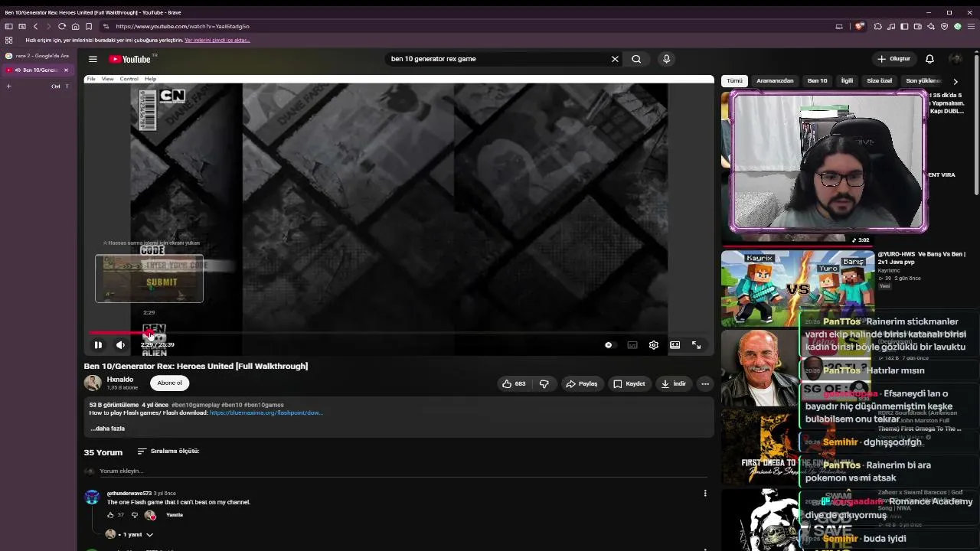Open the Kayrix vs Yuro Minecraft thumbnail
This screenshot has width=980, height=551.
(x=798, y=288)
